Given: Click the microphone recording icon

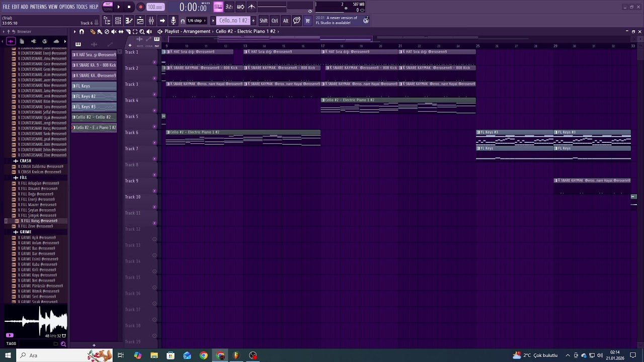Looking at the screenshot, I should point(173,21).
